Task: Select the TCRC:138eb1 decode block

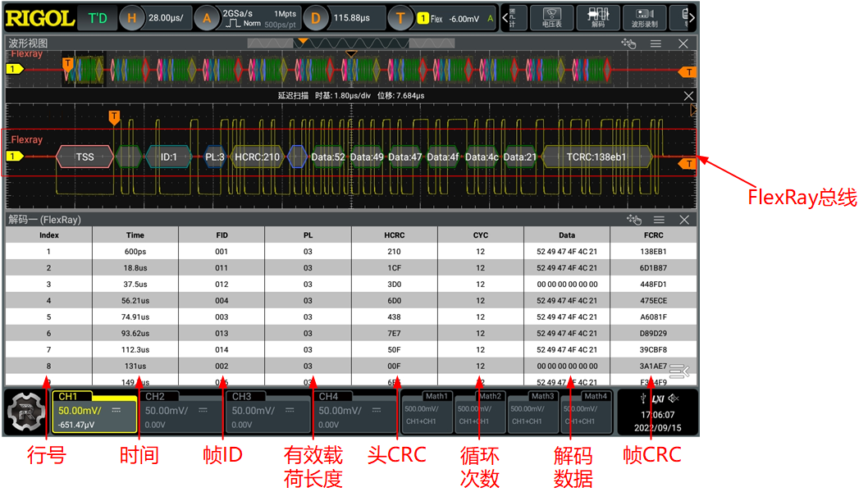Action: [x=596, y=157]
